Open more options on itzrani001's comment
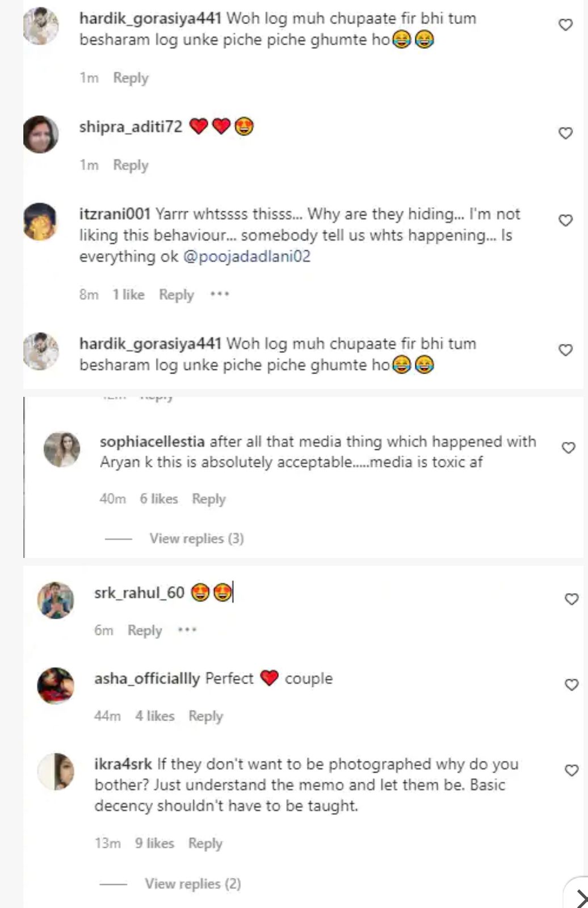This screenshot has width=588, height=908. 220,295
